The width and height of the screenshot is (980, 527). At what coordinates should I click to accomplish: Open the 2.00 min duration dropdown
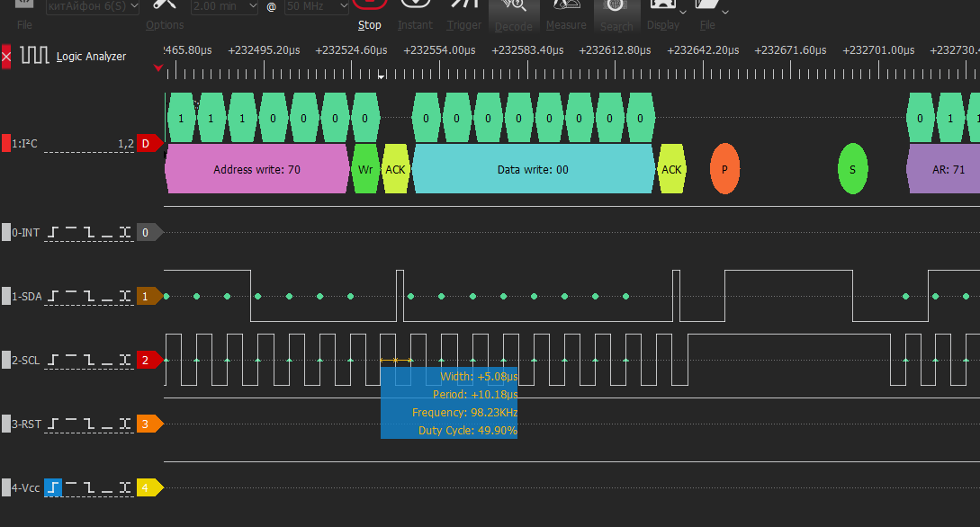click(224, 5)
